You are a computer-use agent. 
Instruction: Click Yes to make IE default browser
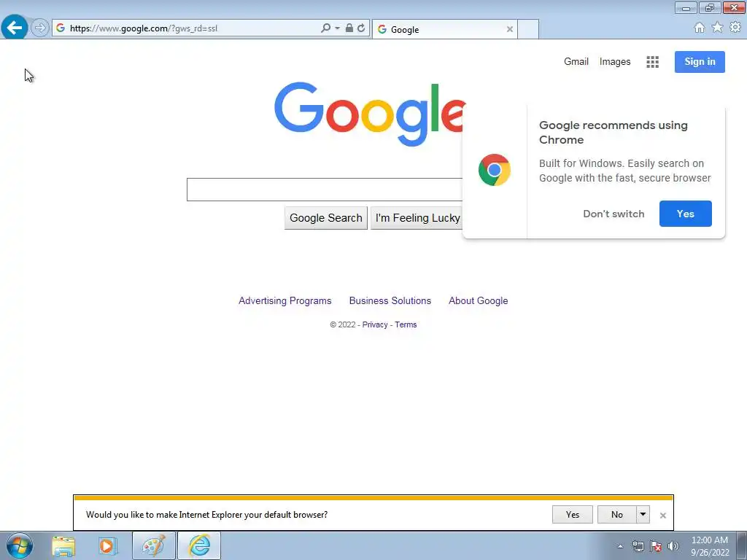pos(572,515)
